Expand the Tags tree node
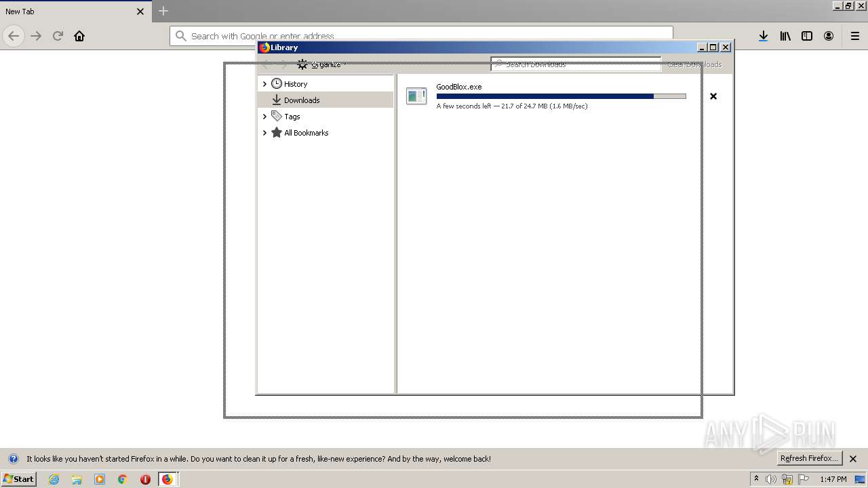The width and height of the screenshot is (868, 488). pyautogui.click(x=264, y=117)
